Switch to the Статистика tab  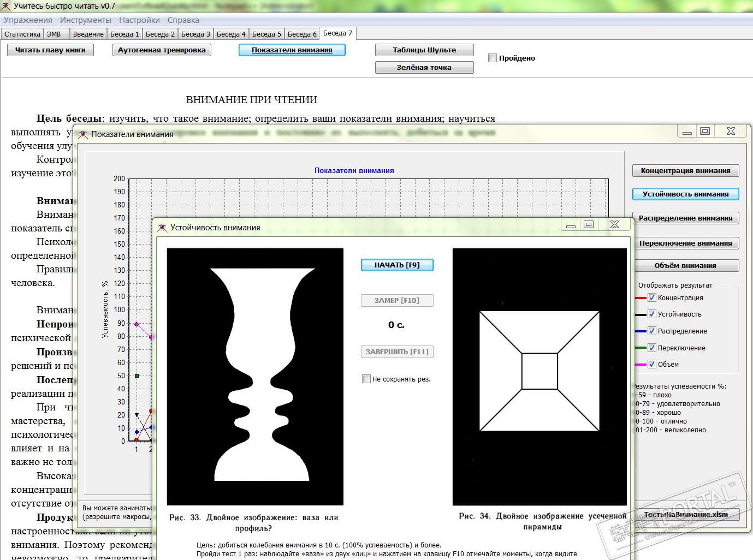pyautogui.click(x=22, y=34)
